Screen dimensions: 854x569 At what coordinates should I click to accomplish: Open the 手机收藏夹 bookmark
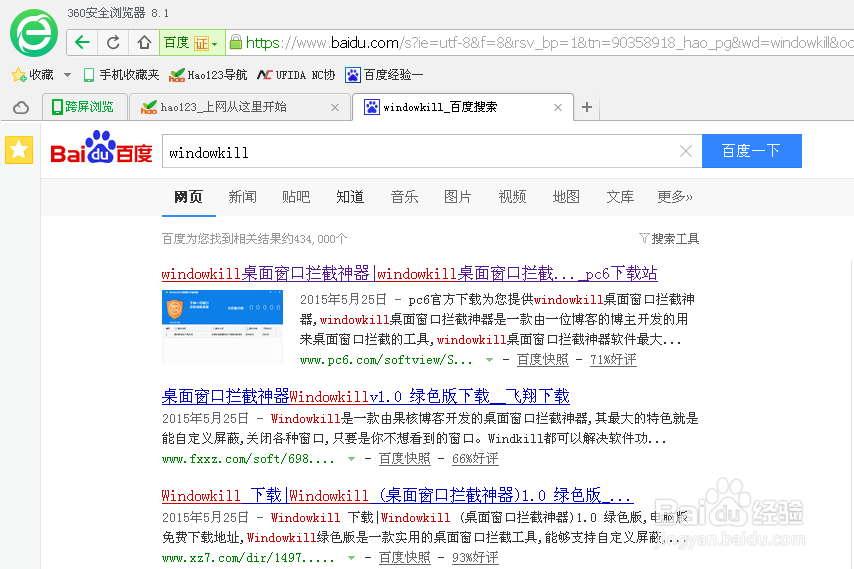(121, 75)
